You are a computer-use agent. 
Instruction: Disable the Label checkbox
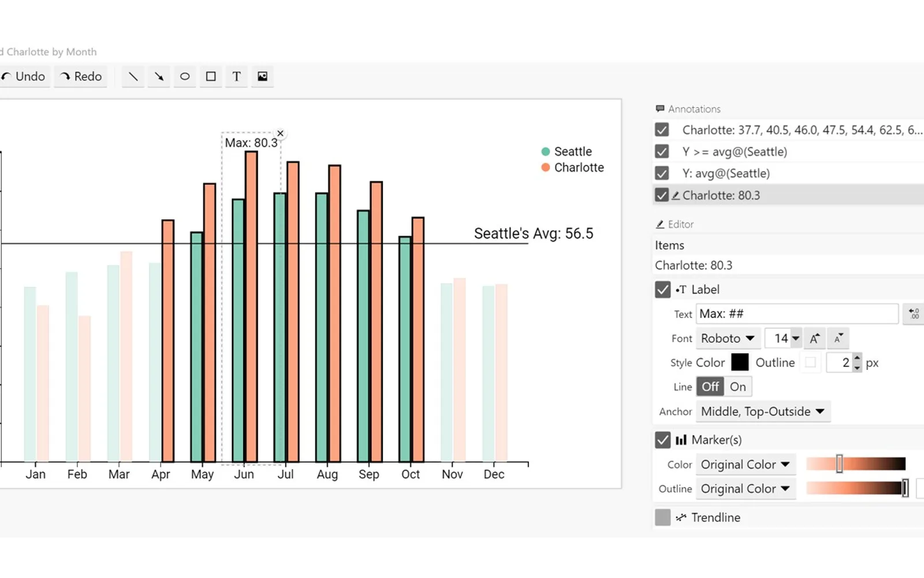click(663, 290)
